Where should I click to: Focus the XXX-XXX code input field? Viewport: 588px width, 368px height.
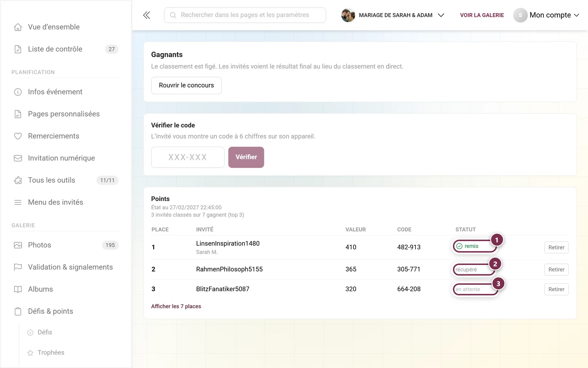(x=188, y=157)
